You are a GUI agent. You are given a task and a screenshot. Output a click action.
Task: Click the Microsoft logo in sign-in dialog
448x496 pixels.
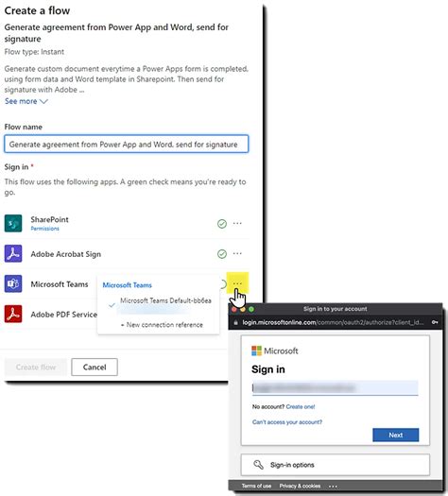[275, 351]
